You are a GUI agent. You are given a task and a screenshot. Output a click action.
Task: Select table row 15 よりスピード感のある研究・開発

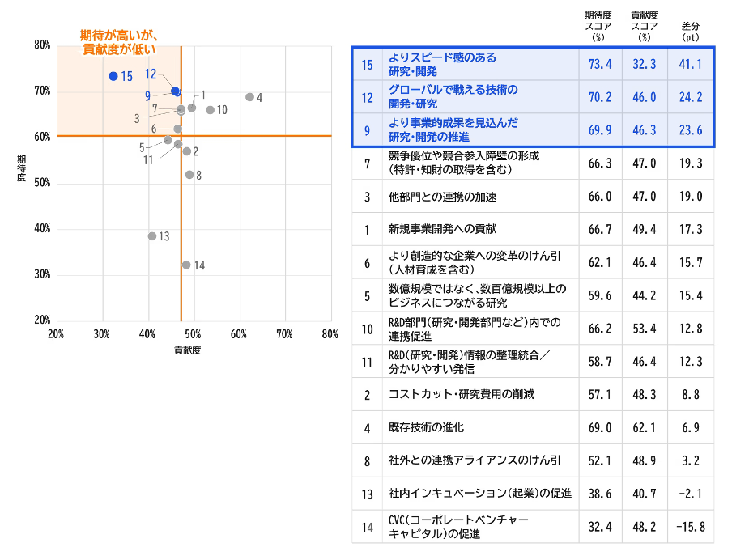click(533, 64)
